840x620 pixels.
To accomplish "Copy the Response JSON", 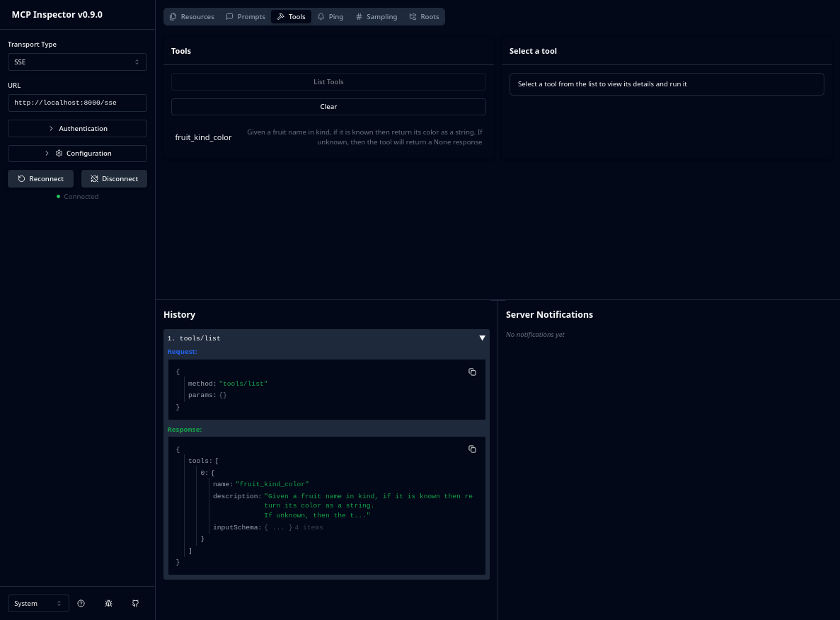I will [x=472, y=449].
